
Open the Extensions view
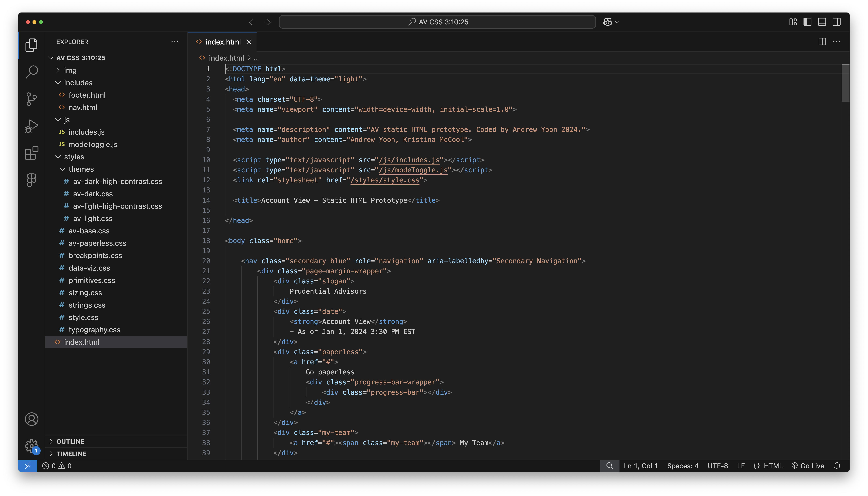tap(31, 153)
